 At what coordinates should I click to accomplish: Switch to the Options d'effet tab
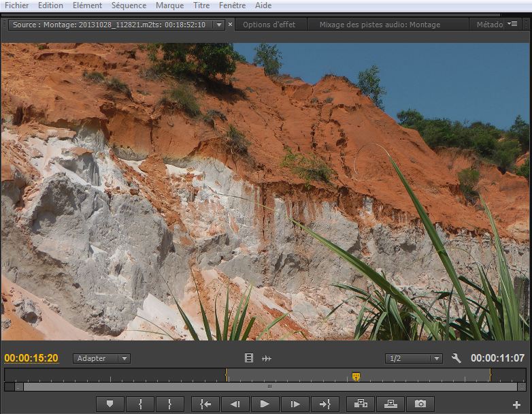[x=269, y=25]
